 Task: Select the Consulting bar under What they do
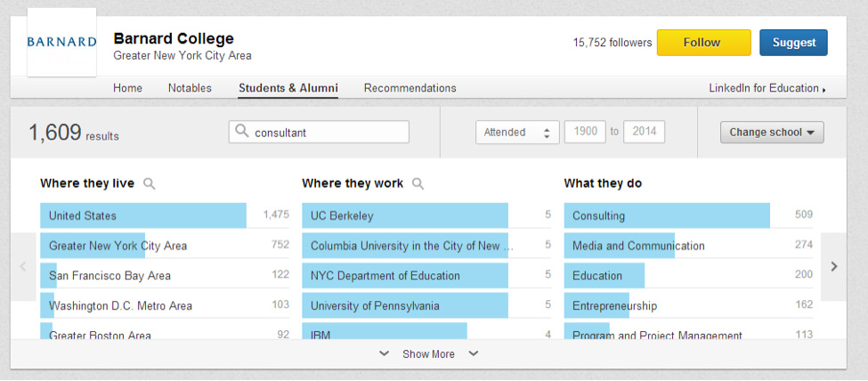click(668, 215)
